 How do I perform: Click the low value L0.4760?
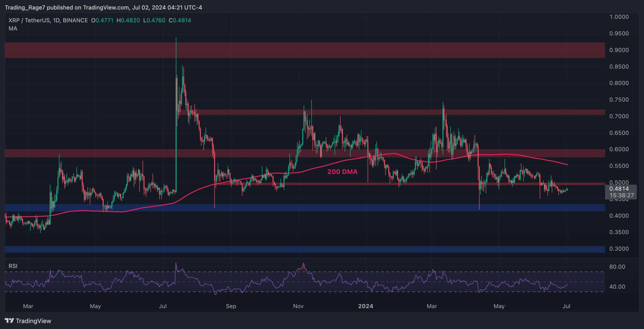pyautogui.click(x=154, y=20)
